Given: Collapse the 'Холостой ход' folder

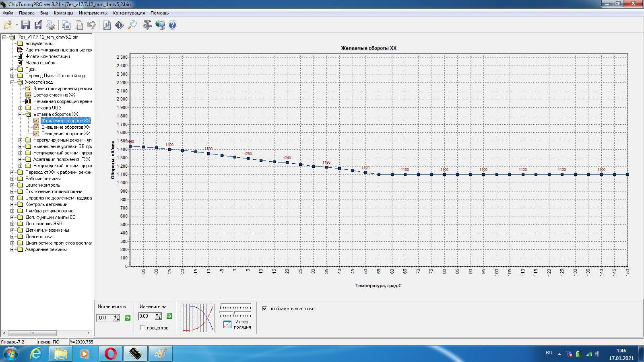Looking at the screenshot, I should tap(12, 82).
